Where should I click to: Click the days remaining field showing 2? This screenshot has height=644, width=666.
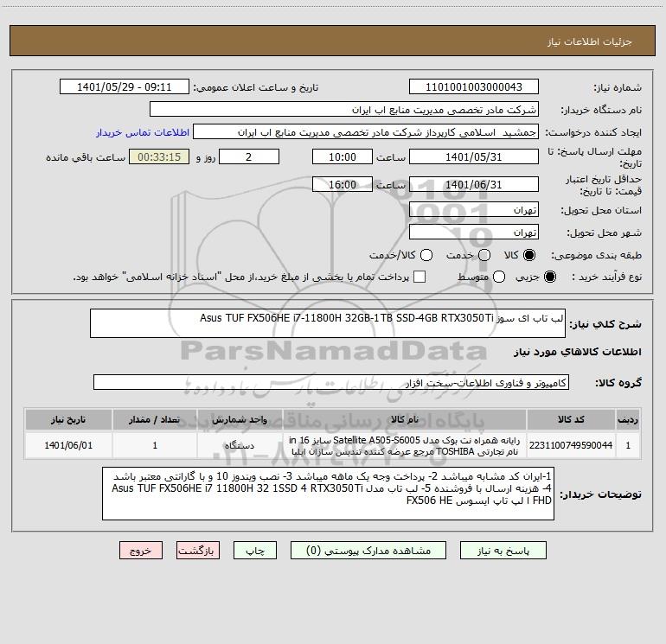[x=249, y=156]
